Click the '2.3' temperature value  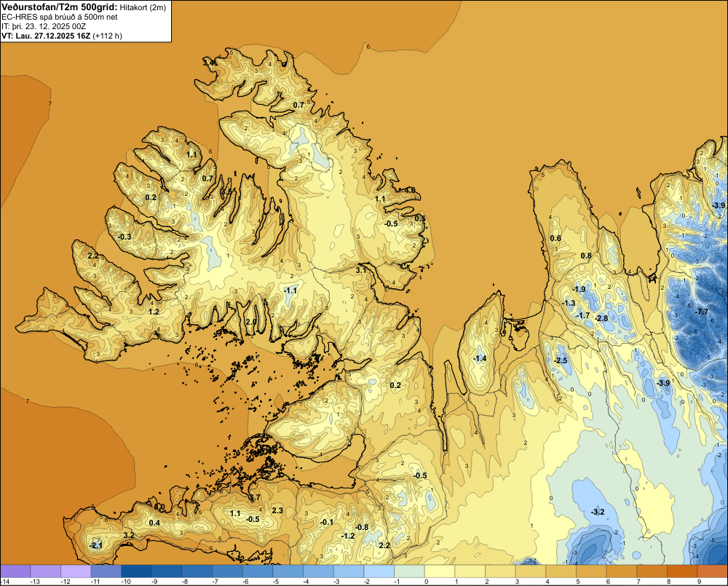277,510
